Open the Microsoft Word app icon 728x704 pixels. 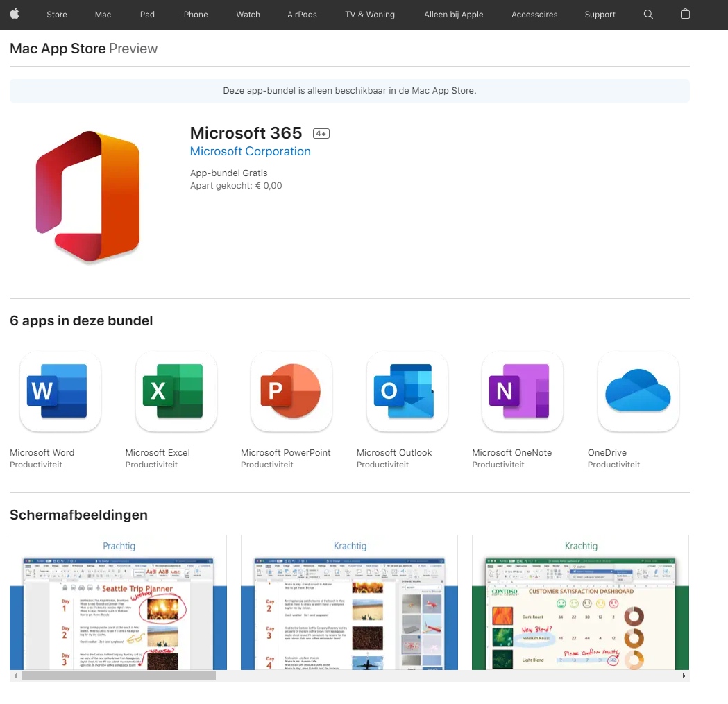click(60, 391)
